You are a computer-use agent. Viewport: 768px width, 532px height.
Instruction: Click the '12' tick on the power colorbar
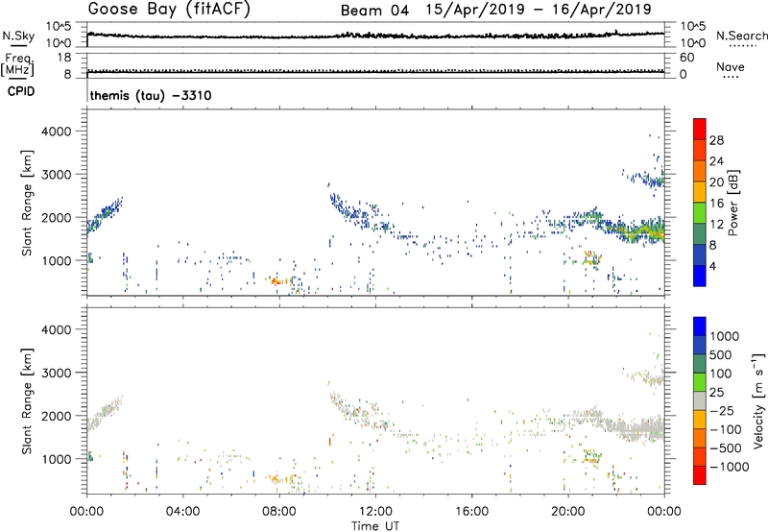click(x=716, y=225)
